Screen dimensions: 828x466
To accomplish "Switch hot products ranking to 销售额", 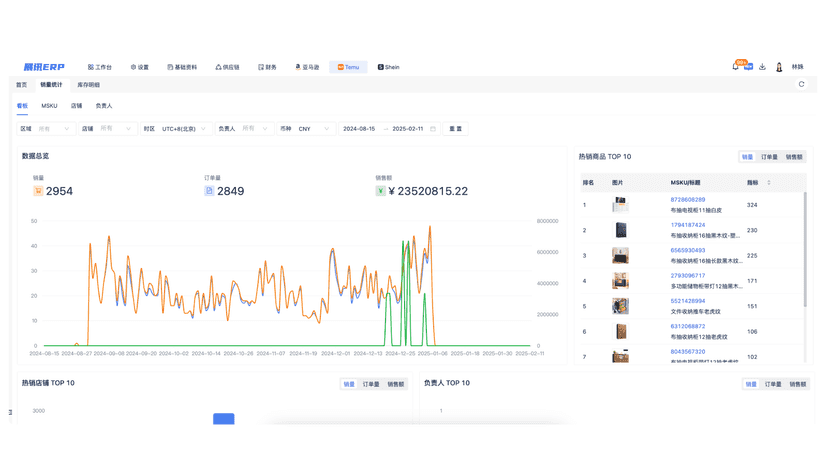I will (794, 157).
